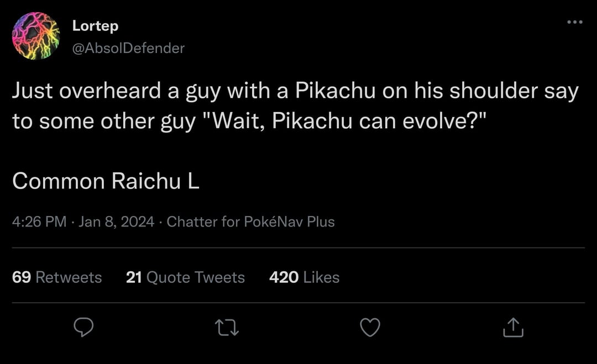
Task: Click the 'Quote Tweets' label text
Action: tap(195, 277)
